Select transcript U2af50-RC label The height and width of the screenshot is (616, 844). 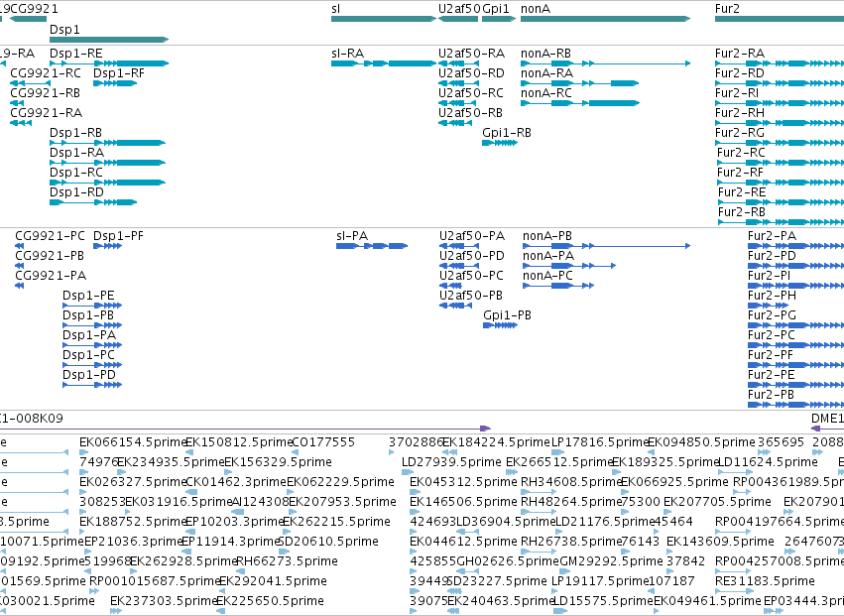pos(471,93)
